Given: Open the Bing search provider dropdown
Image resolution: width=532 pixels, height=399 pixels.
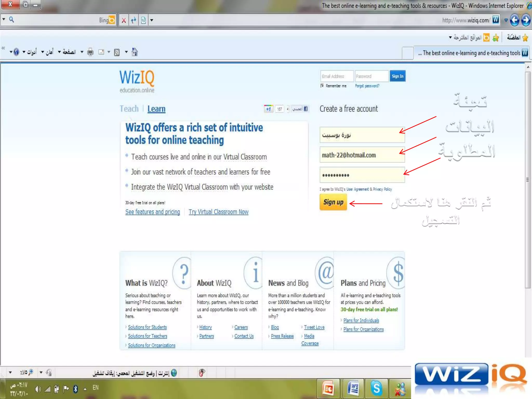Looking at the screenshot, I should 4,19.
